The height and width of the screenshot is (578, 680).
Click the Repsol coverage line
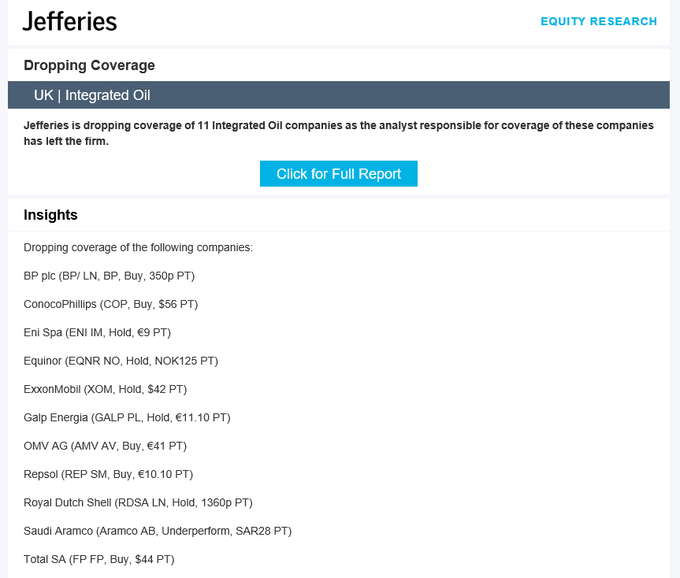(108, 474)
